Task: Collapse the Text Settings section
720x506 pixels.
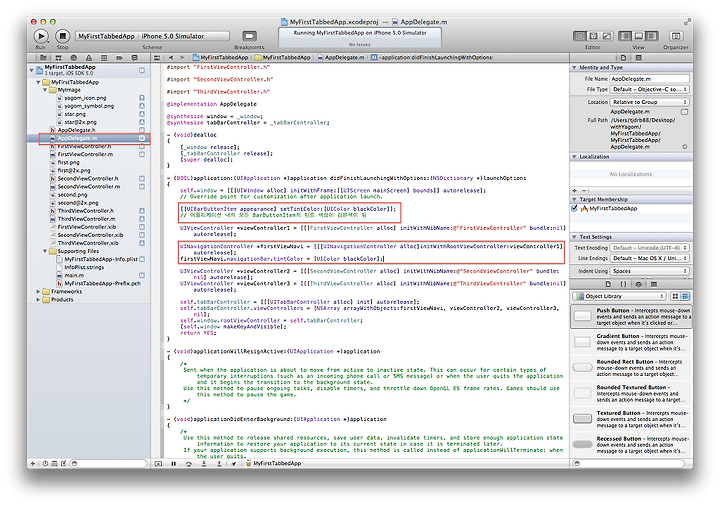Action: (574, 237)
